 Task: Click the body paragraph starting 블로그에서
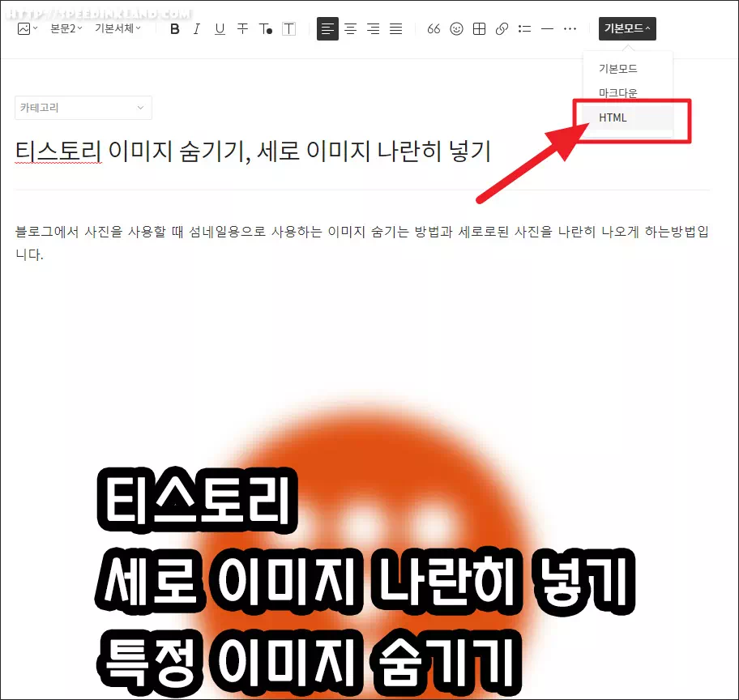coord(362,243)
